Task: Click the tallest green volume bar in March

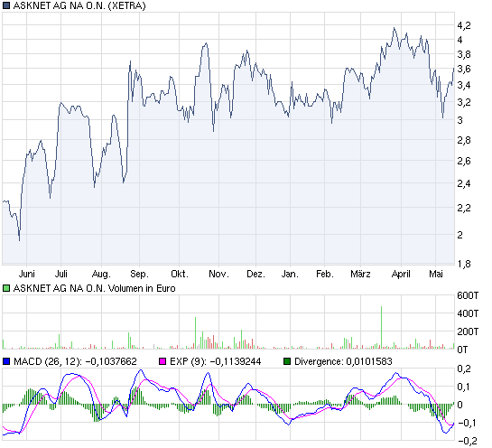Action: tap(381, 327)
